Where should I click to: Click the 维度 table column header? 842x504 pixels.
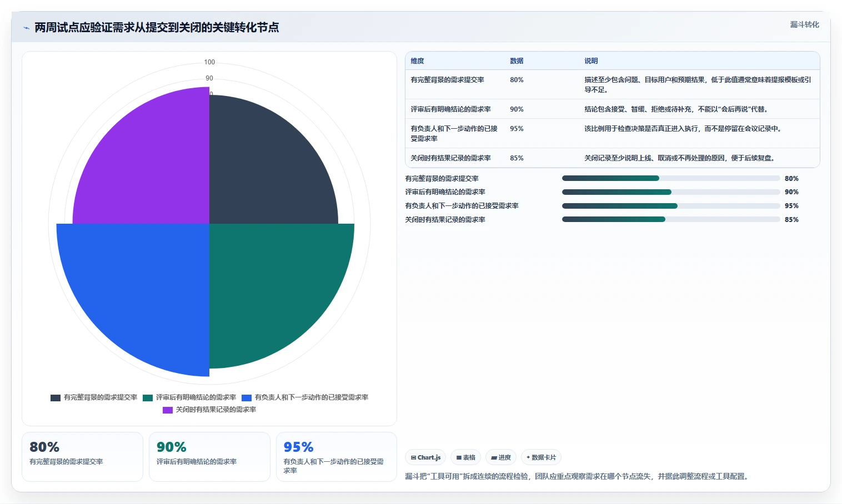coord(417,61)
